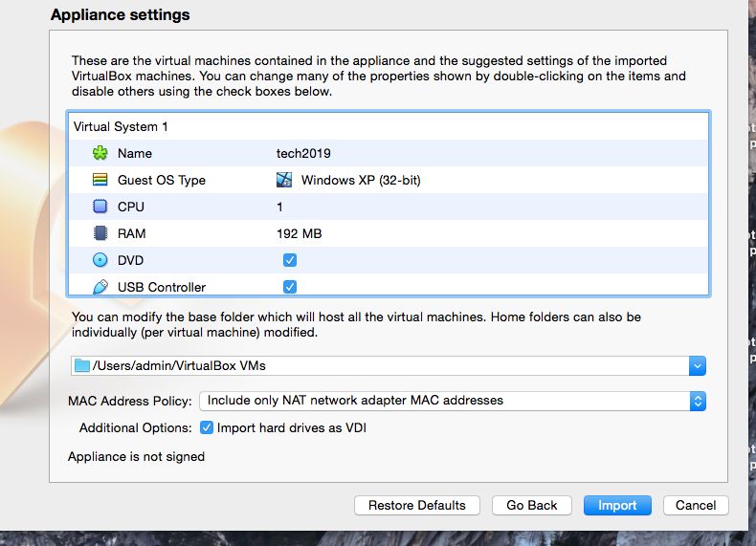756x546 pixels.
Task: Click the DVD label
Action: click(130, 260)
